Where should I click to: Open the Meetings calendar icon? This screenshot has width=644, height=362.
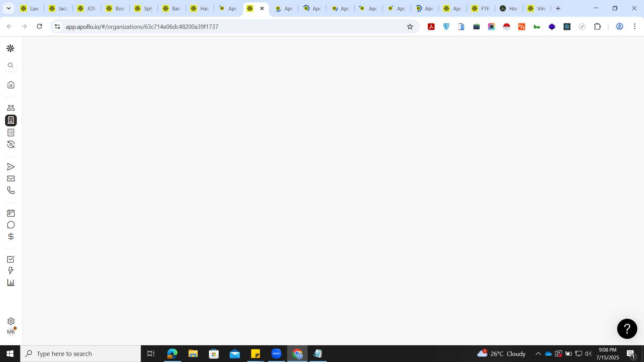[11, 213]
